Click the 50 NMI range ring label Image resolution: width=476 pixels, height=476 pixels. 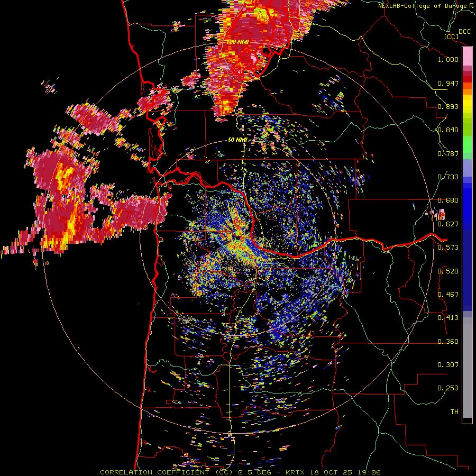click(x=237, y=140)
